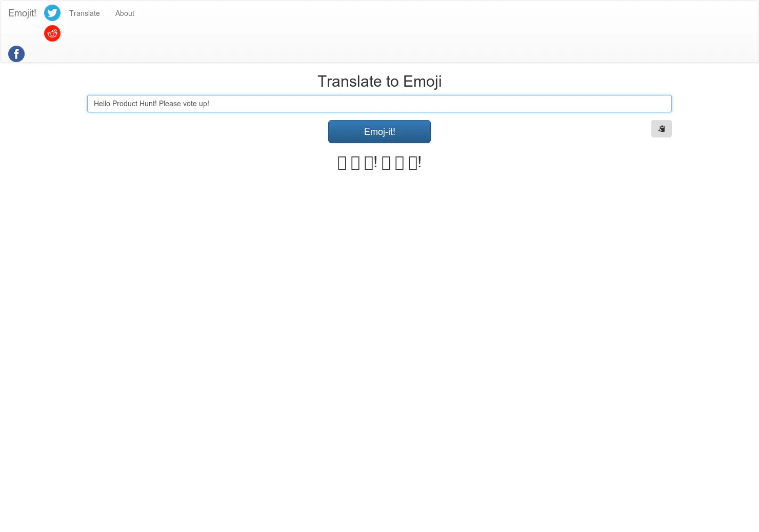This screenshot has width=759, height=532.
Task: Open the Twitter share icon
Action: pyautogui.click(x=52, y=13)
